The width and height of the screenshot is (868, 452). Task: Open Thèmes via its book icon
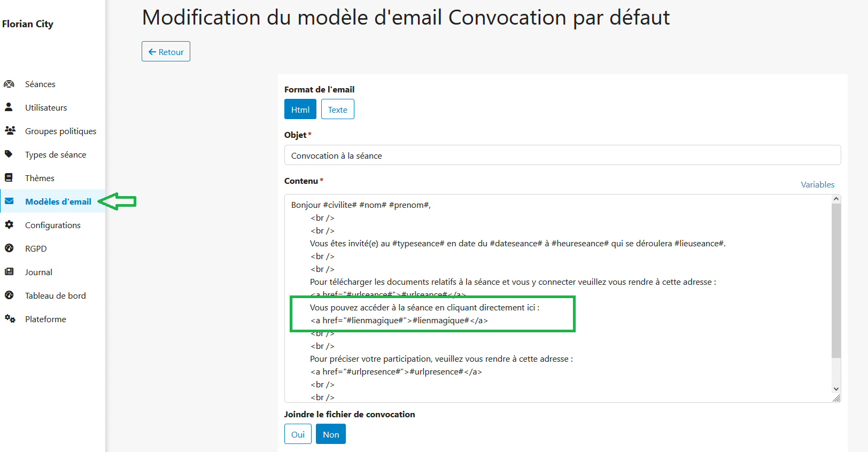tap(9, 177)
